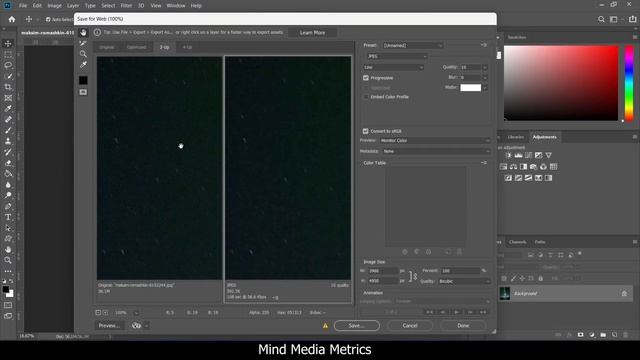Viewport: 640px width, 360px height.
Task: Open the Quality value slider arrow
Action: pos(485,67)
